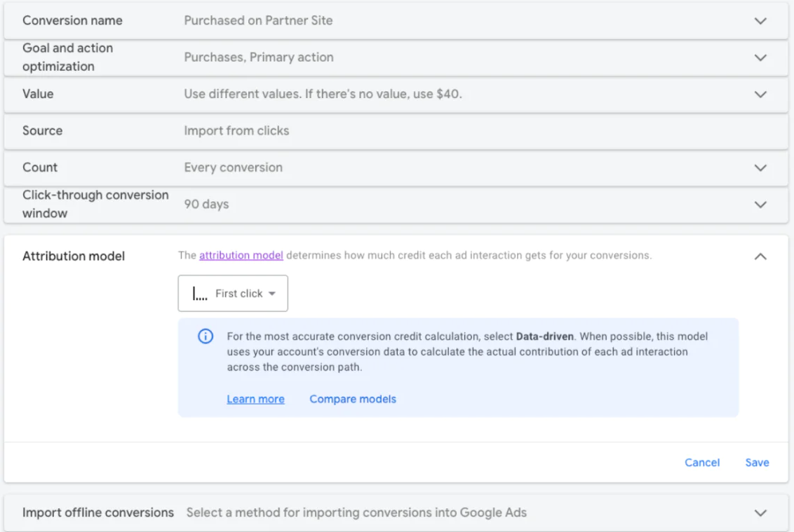Expand the Value settings row

click(760, 94)
